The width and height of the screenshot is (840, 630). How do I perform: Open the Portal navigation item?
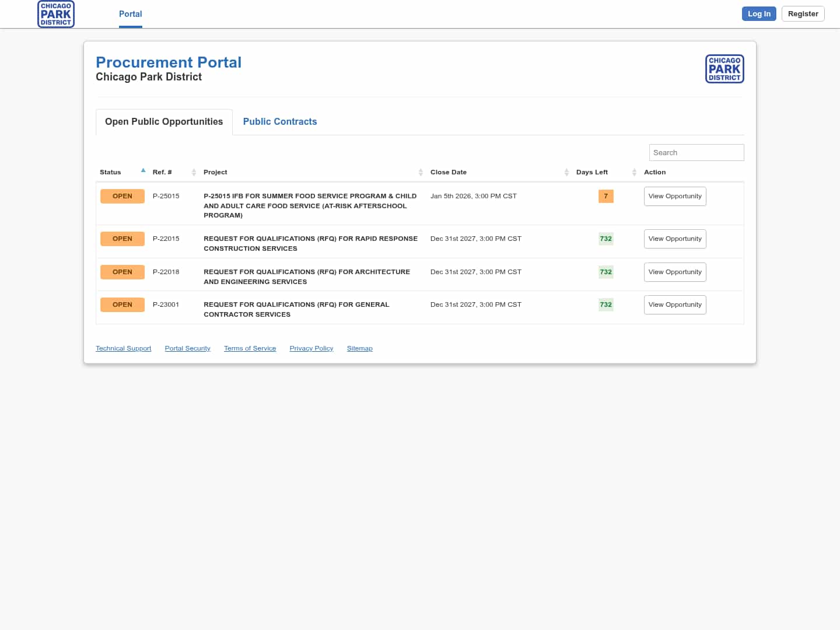tap(131, 14)
